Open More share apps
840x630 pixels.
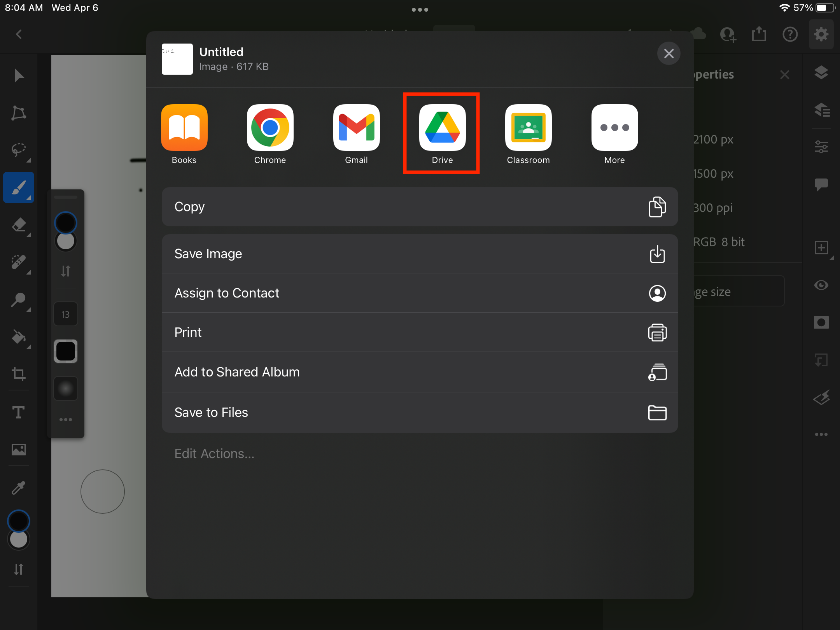coord(614,128)
